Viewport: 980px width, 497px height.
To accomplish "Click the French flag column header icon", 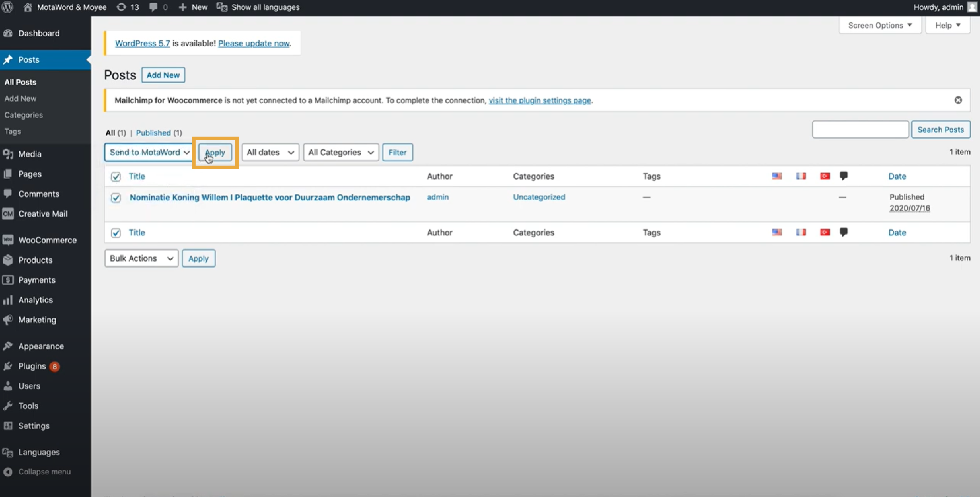I will (801, 176).
